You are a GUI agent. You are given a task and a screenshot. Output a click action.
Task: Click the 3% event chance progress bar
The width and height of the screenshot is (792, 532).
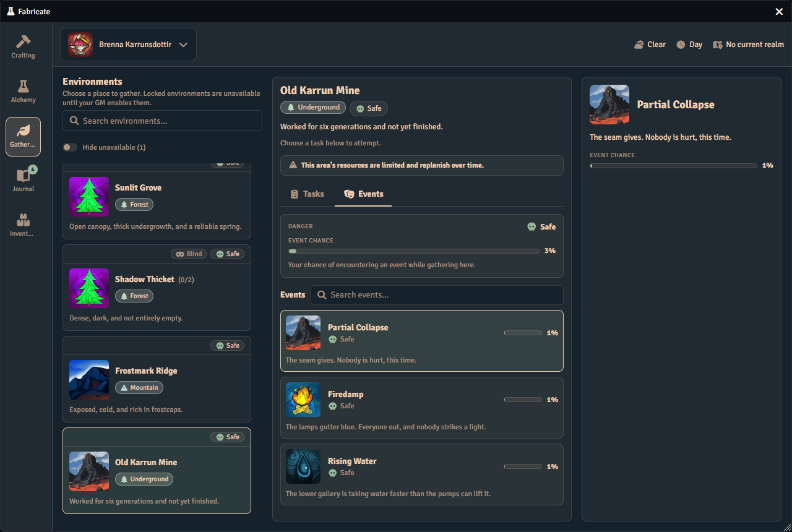(x=413, y=251)
